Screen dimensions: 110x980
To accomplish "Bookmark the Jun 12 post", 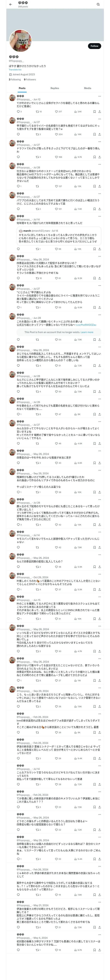I will point(95,111).
